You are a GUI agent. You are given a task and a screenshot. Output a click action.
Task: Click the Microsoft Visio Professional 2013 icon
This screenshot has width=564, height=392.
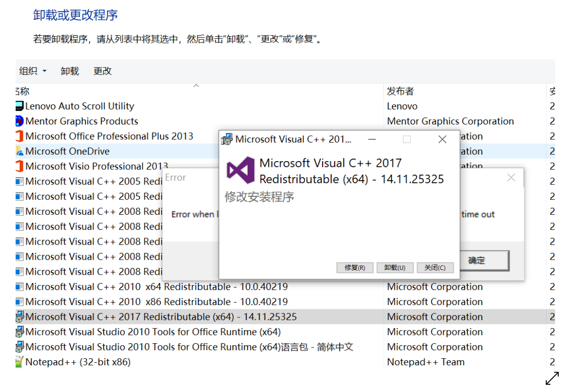coord(20,166)
